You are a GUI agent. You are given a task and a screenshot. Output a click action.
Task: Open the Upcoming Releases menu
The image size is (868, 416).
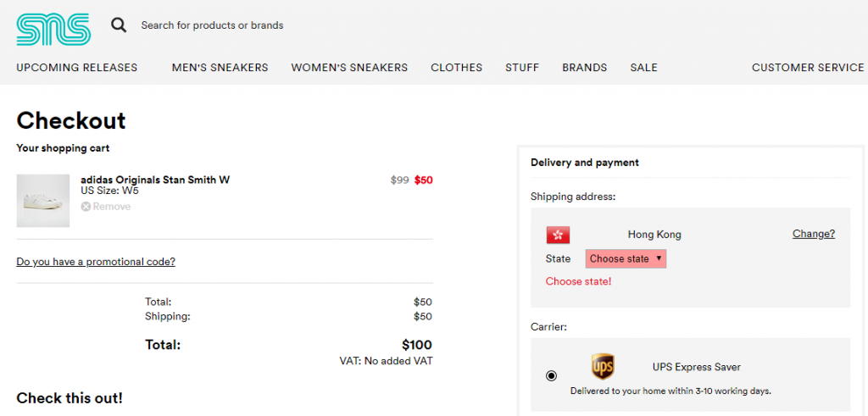click(76, 68)
